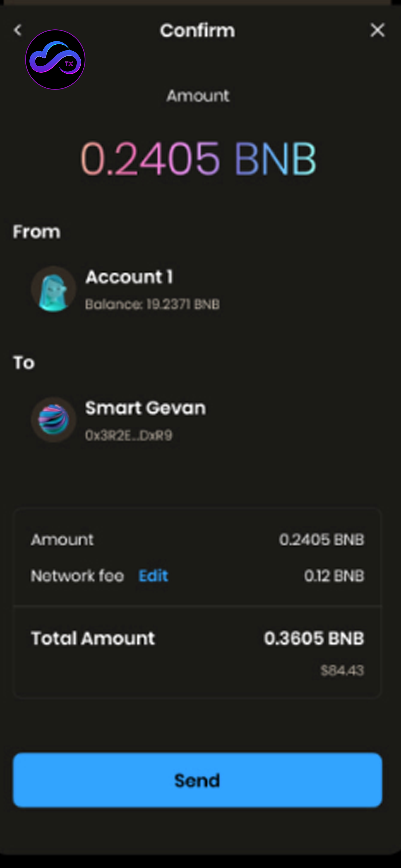
Task: Click the Network fee label
Action: (x=77, y=576)
